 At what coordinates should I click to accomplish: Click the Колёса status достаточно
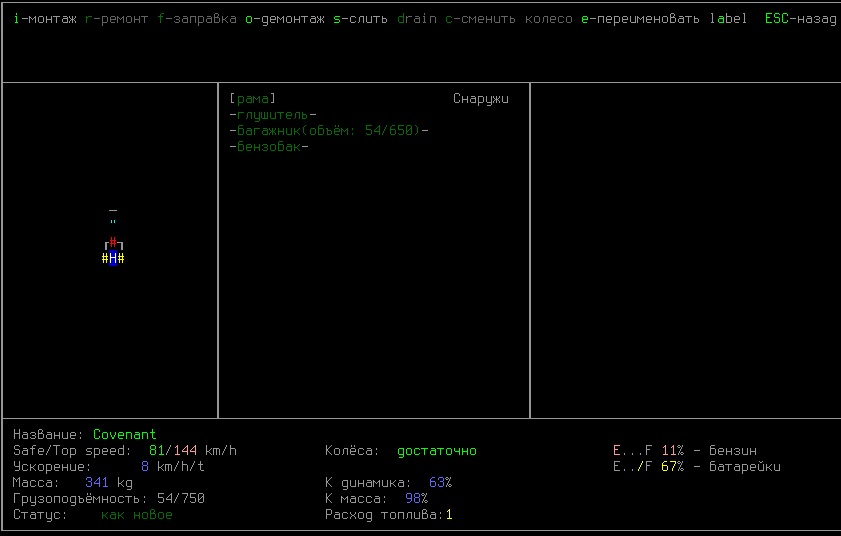(437, 451)
